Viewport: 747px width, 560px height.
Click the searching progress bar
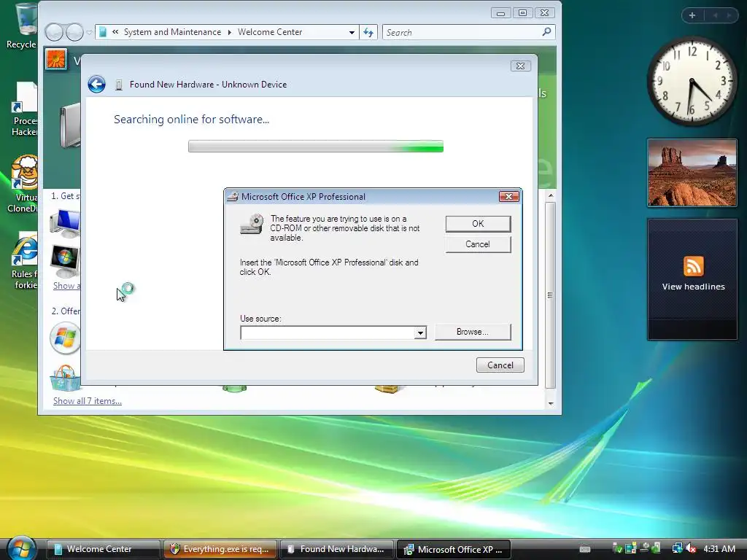pos(315,146)
